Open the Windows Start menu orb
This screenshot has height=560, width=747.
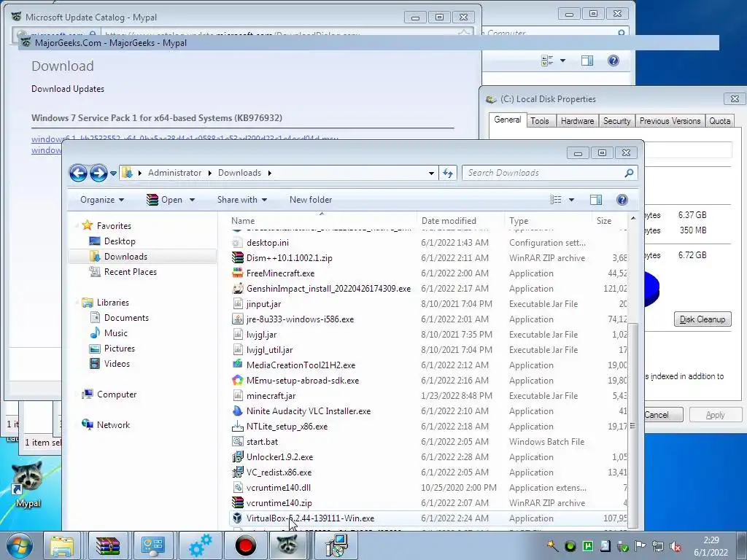[x=20, y=545]
